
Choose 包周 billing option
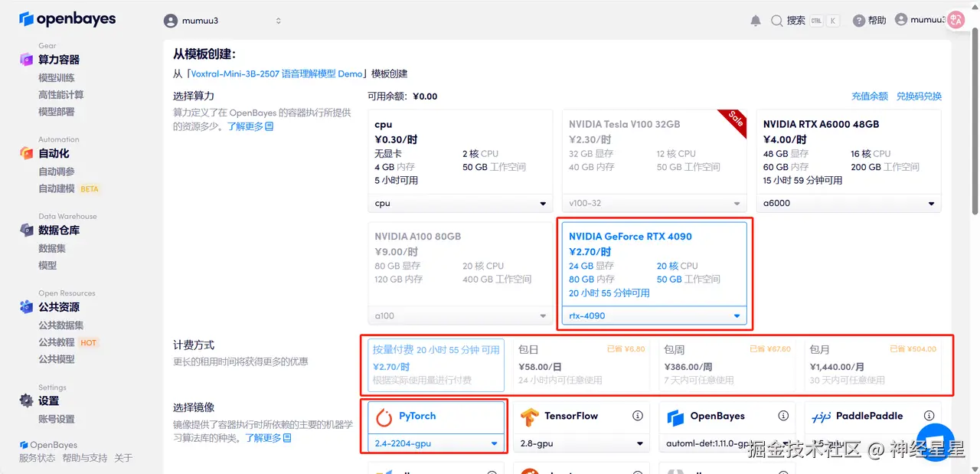(727, 365)
